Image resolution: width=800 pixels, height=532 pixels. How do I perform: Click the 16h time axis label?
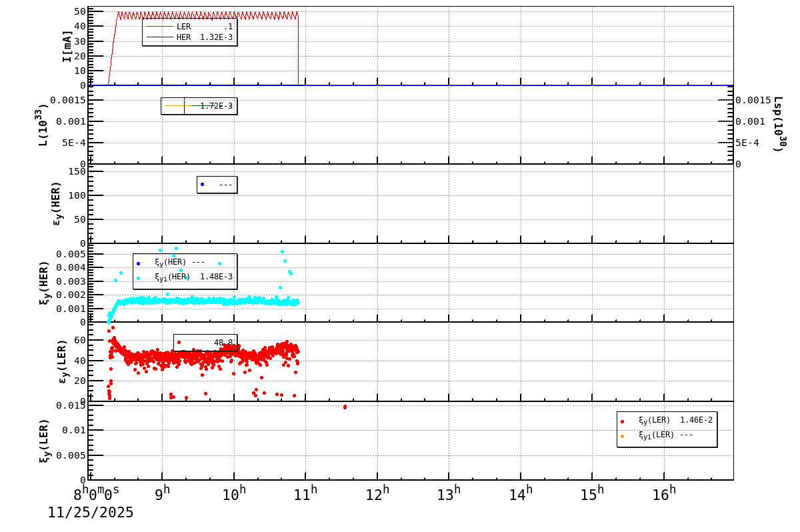[664, 495]
